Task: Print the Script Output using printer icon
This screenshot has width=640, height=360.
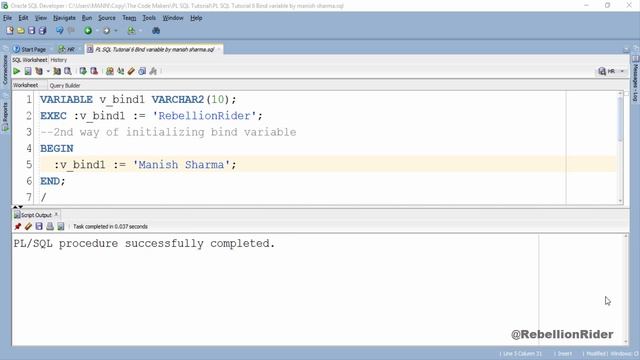Action: (50, 227)
